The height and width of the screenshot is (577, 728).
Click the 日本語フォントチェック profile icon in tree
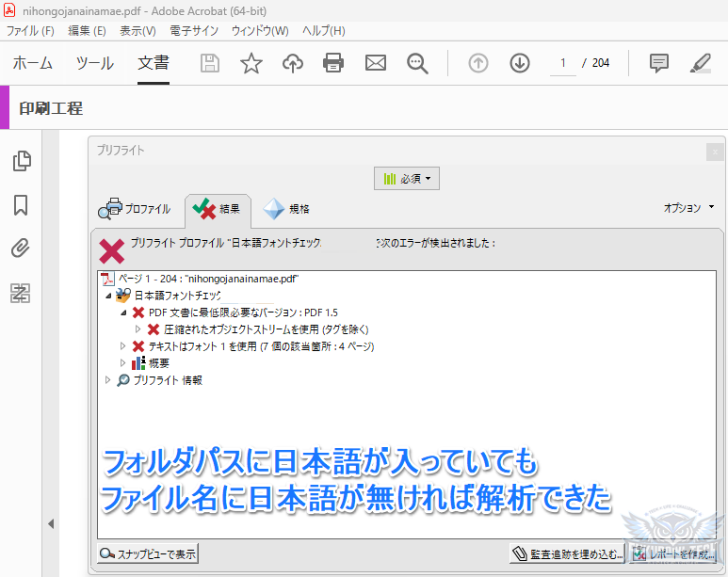[x=123, y=296]
